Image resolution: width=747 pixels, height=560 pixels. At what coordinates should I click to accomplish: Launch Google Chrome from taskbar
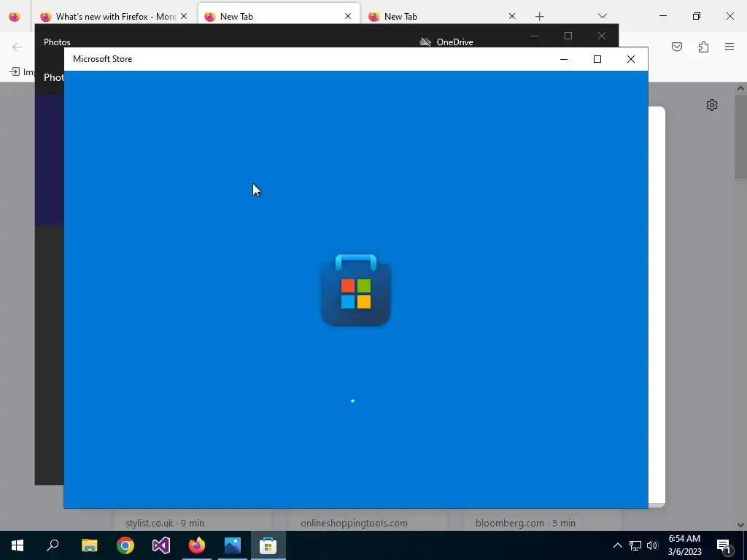tap(125, 545)
